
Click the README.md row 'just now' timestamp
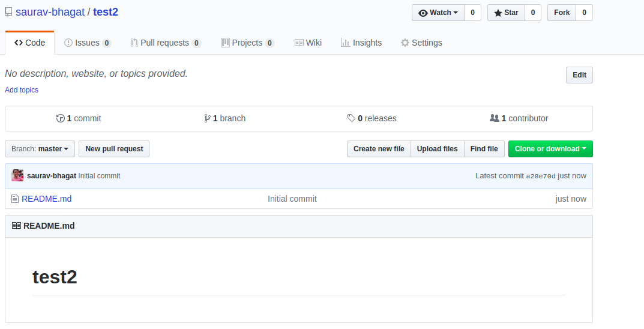point(571,199)
